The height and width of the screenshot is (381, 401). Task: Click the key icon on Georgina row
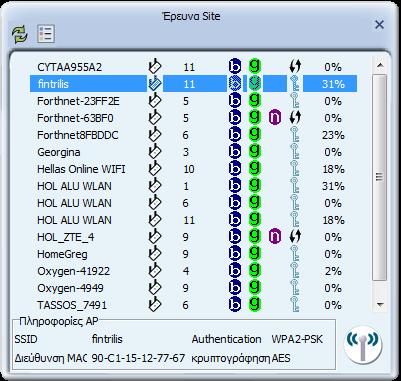295,152
